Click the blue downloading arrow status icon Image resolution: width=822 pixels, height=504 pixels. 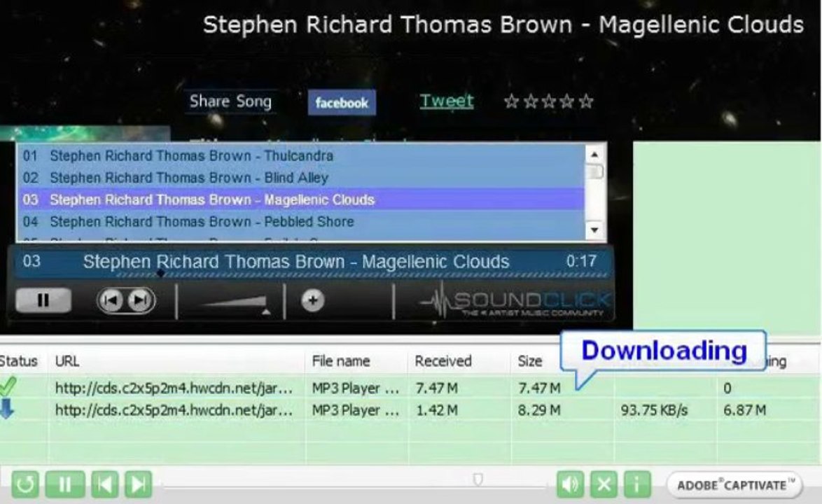point(7,409)
